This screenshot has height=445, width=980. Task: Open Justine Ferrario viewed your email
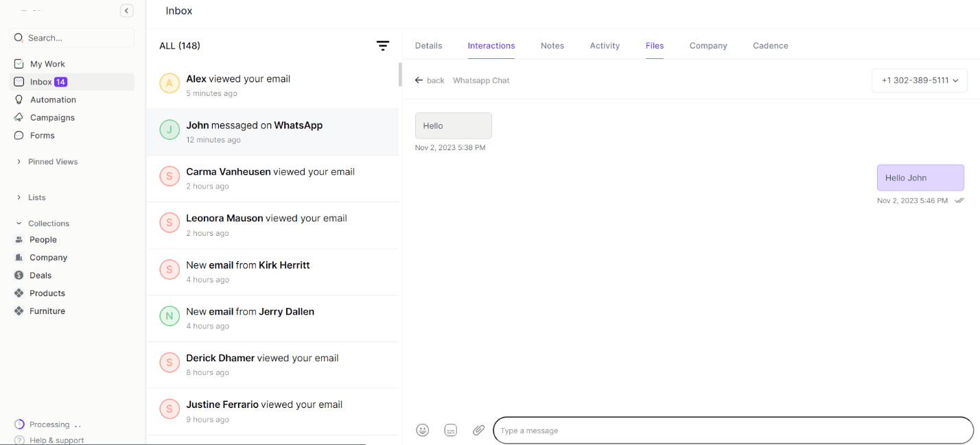pyautogui.click(x=272, y=412)
